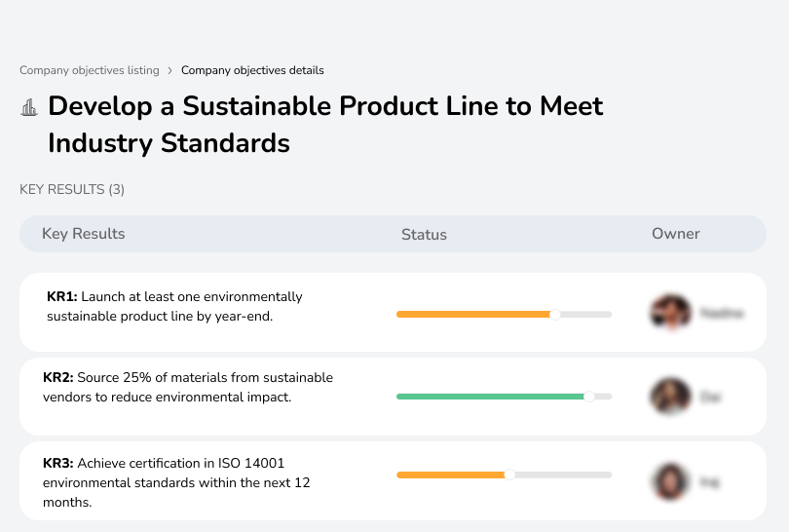
Task: Open KR3 ISO 14001 certification text
Action: click(x=176, y=482)
